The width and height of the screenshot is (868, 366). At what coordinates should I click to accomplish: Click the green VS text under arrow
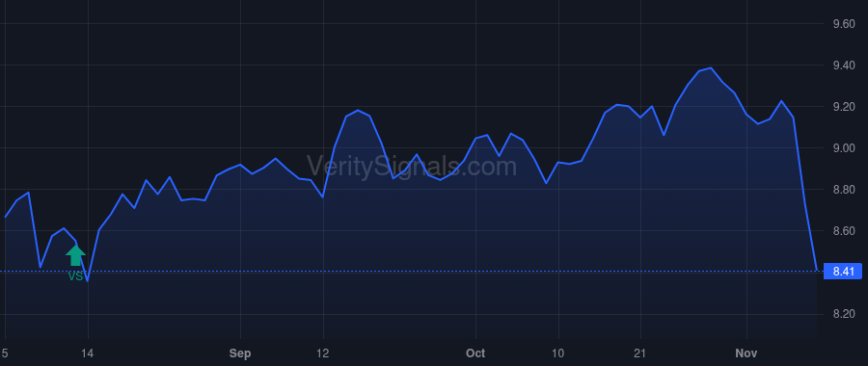(x=76, y=275)
